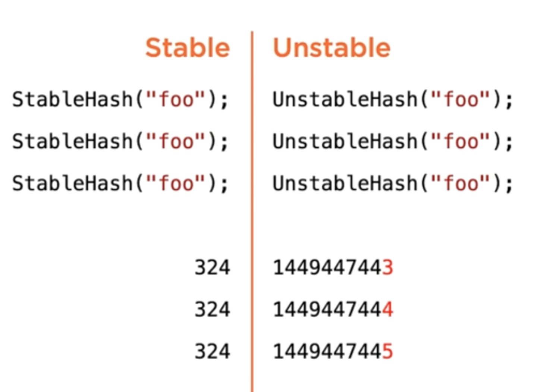Select the bottom 324 hash result
This screenshot has height=392, width=537.
click(212, 351)
